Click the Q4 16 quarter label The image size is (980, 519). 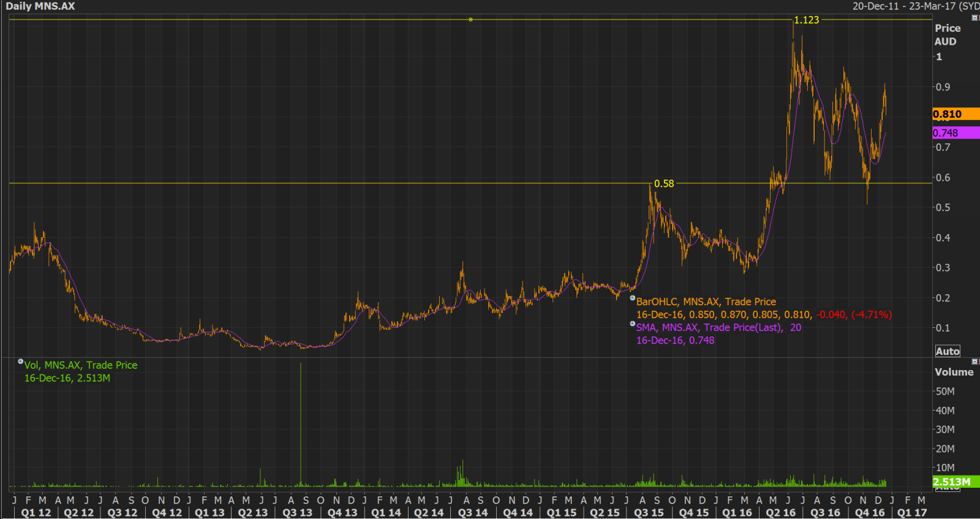pos(870,512)
